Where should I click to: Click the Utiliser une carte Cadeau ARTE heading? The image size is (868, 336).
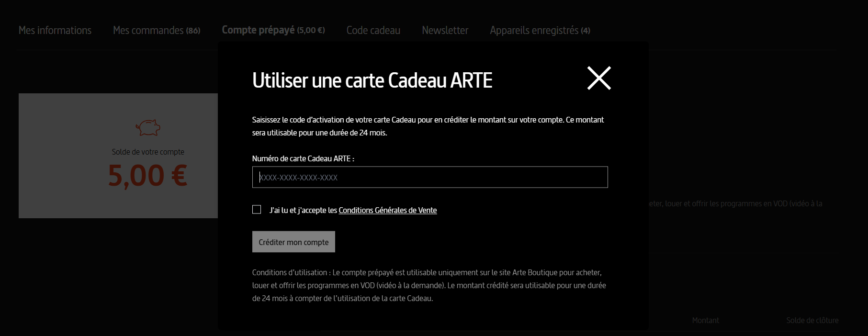point(372,80)
